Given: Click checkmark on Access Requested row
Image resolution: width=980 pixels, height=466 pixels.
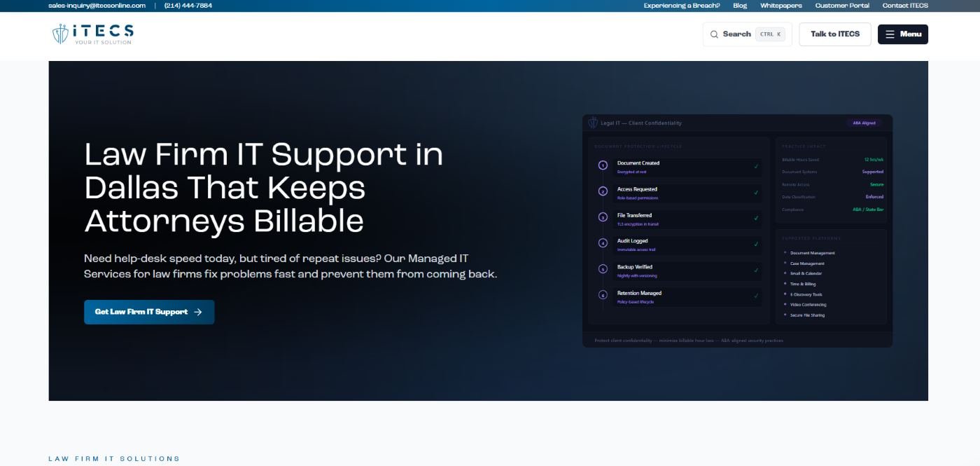Looking at the screenshot, I should tap(756, 192).
